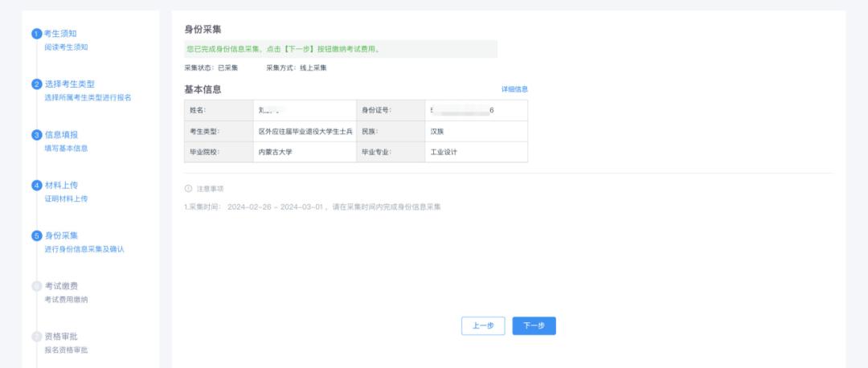868x368 pixels.
Task: Click the 上一步 button
Action: 483,326
